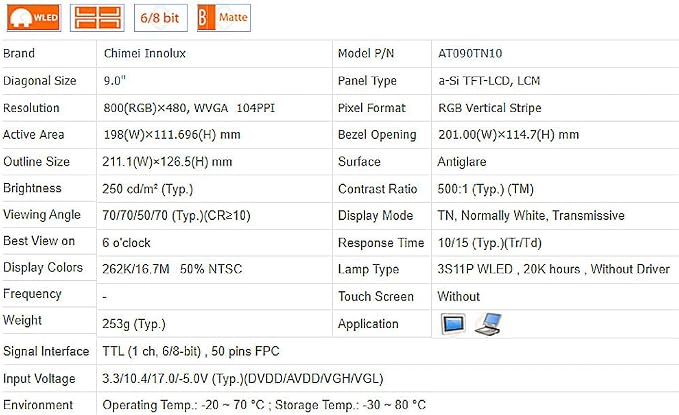Select the 3.3/10.4/17.0/-5.0V voltage value
The image size is (679, 415).
point(243,379)
